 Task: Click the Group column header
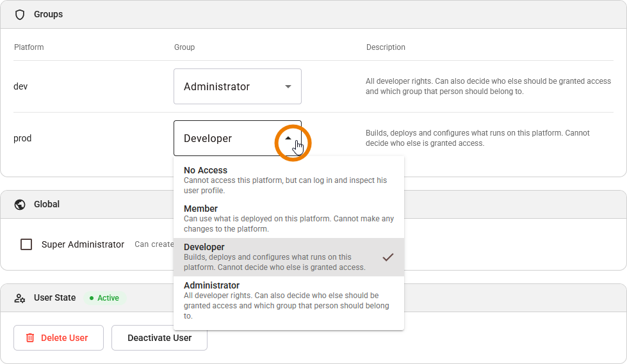(184, 47)
